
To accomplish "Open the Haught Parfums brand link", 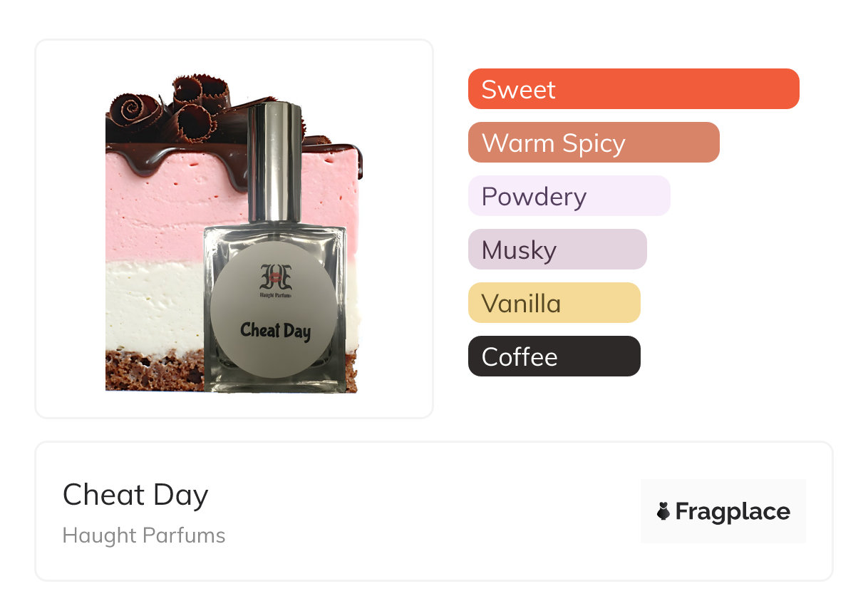I will [144, 535].
